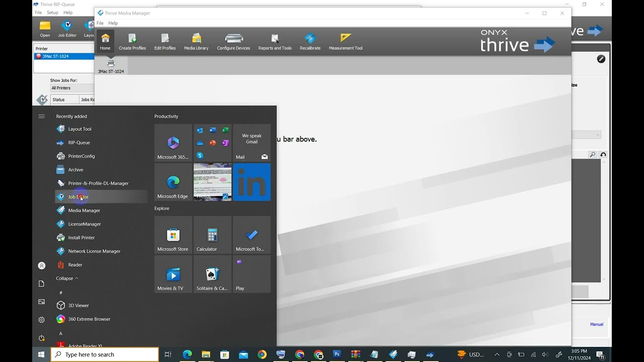Open the Power options in the Start menu

(42, 338)
